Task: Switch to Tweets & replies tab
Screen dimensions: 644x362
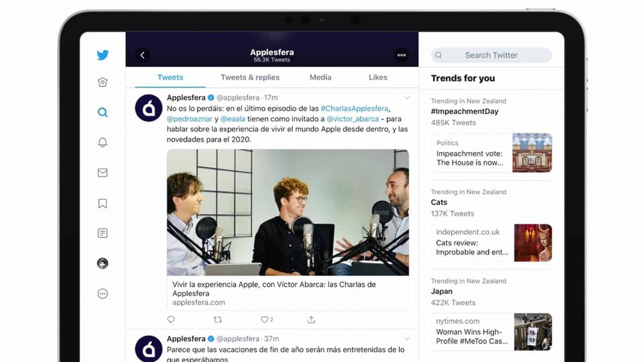Action: (250, 77)
